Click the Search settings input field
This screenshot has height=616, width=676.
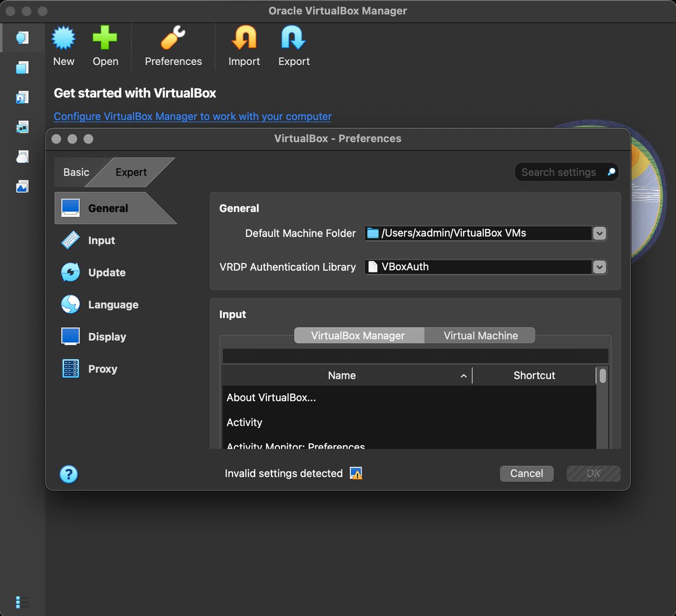[x=566, y=172]
